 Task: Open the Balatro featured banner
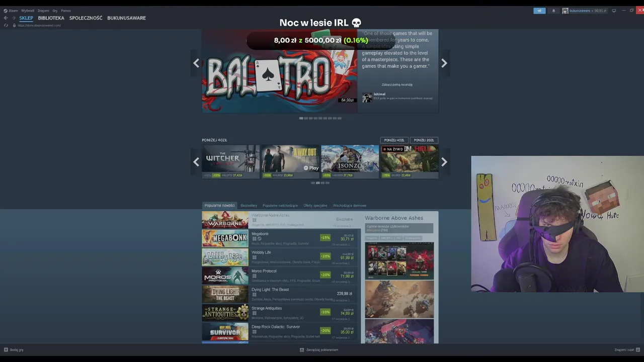[x=280, y=71]
